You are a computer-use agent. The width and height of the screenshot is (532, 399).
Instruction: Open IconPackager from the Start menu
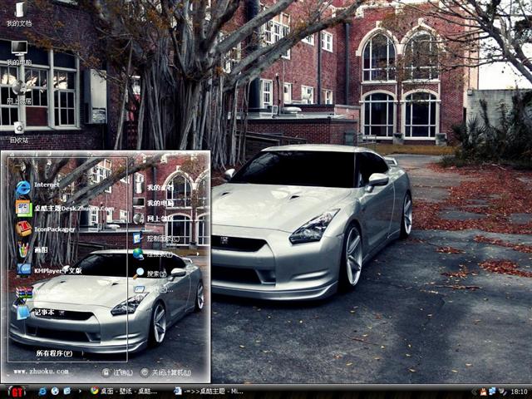coord(45,229)
